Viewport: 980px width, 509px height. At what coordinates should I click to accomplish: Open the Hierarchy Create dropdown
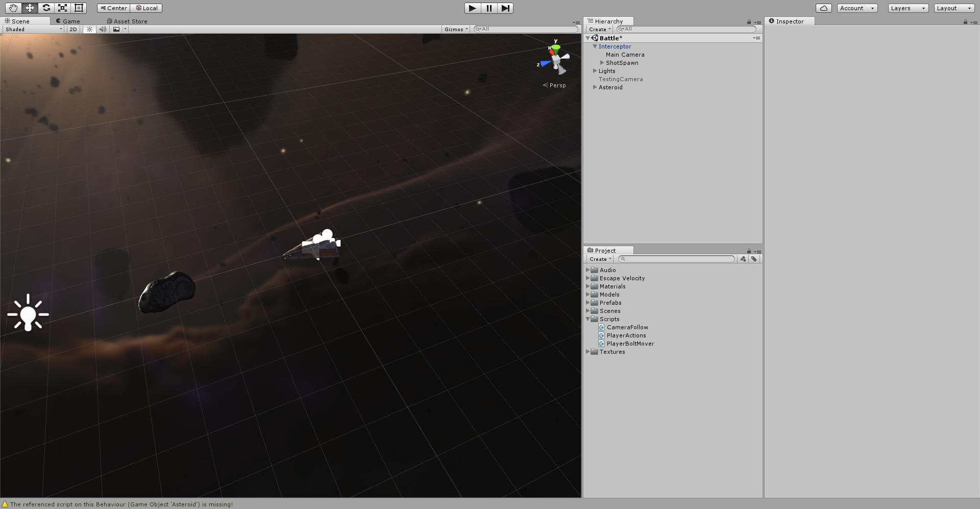pyautogui.click(x=599, y=29)
